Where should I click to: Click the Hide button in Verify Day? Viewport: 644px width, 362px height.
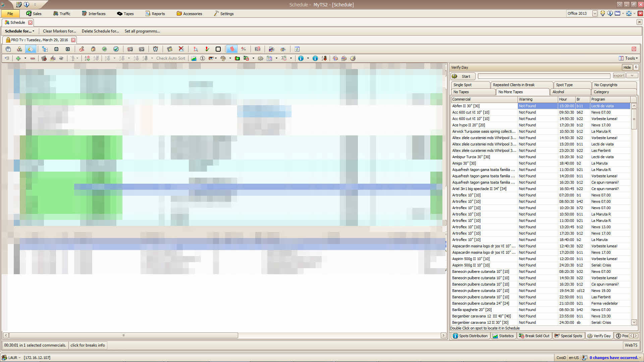pyautogui.click(x=627, y=67)
